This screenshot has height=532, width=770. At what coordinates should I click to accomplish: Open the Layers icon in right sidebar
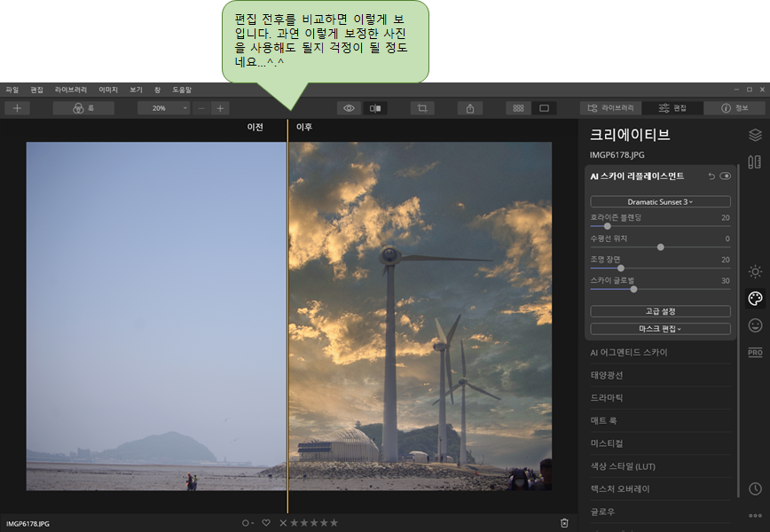pos(755,135)
